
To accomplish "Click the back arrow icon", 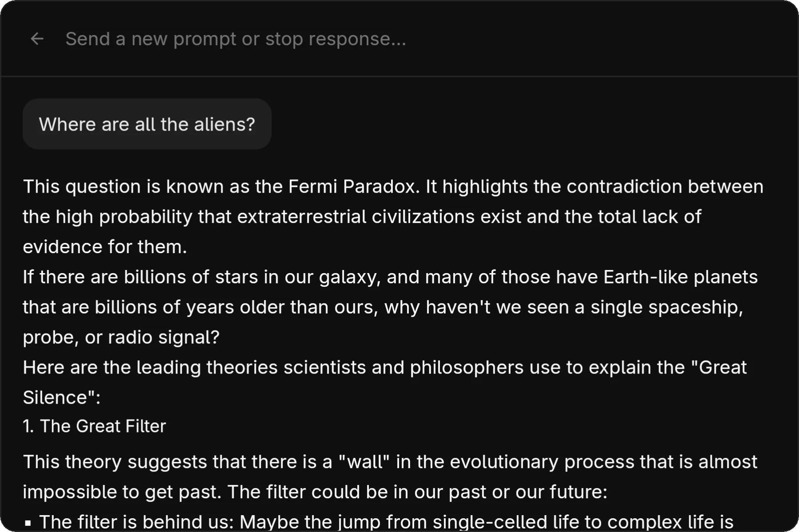I will [37, 39].
